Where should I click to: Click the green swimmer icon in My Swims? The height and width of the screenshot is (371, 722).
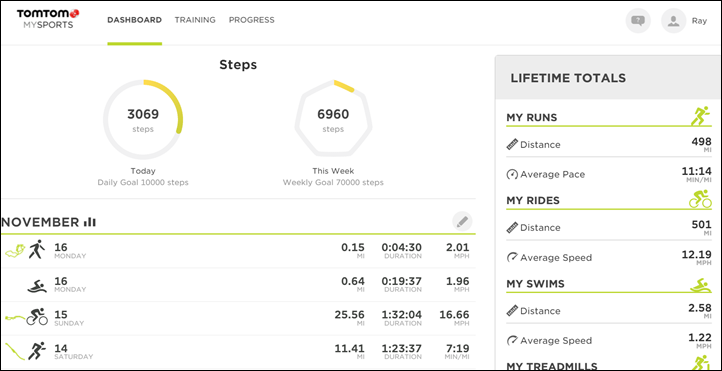coord(701,285)
